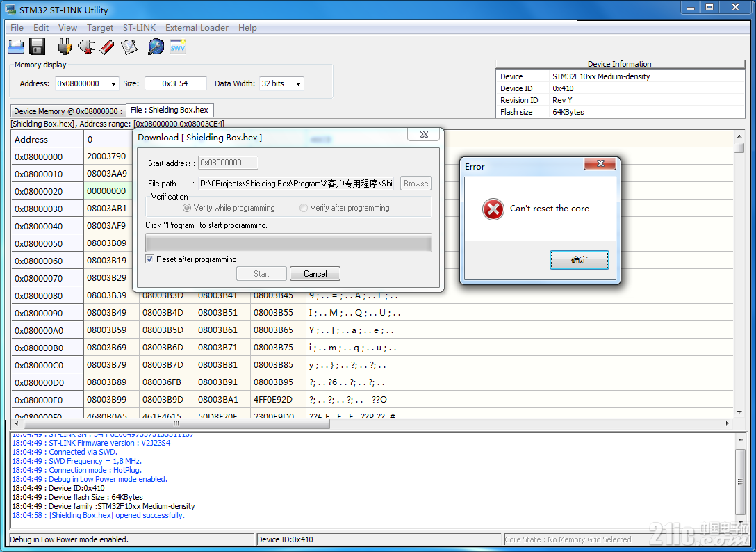The height and width of the screenshot is (552, 756).
Task: Click the Open file toolbar icon
Action: pyautogui.click(x=17, y=47)
